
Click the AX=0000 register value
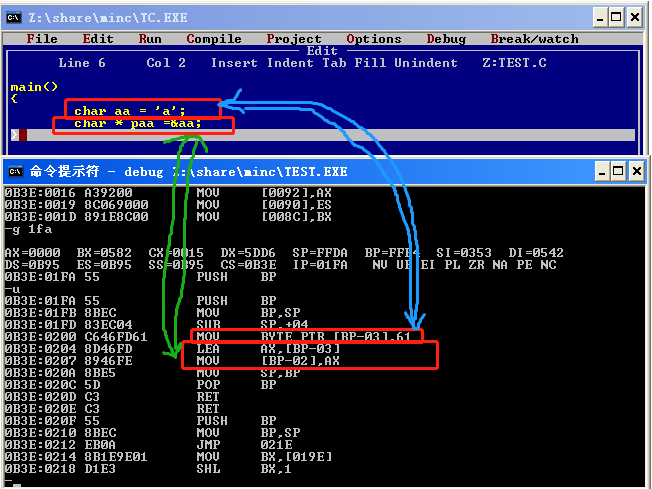tap(32, 253)
